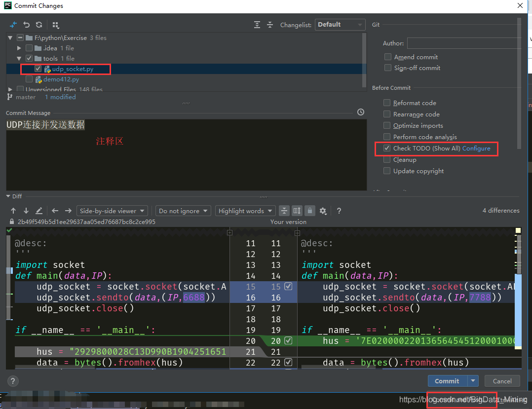Screen dimensions: 532x409
Task: Click the Cancel button
Action: pyautogui.click(x=502, y=381)
